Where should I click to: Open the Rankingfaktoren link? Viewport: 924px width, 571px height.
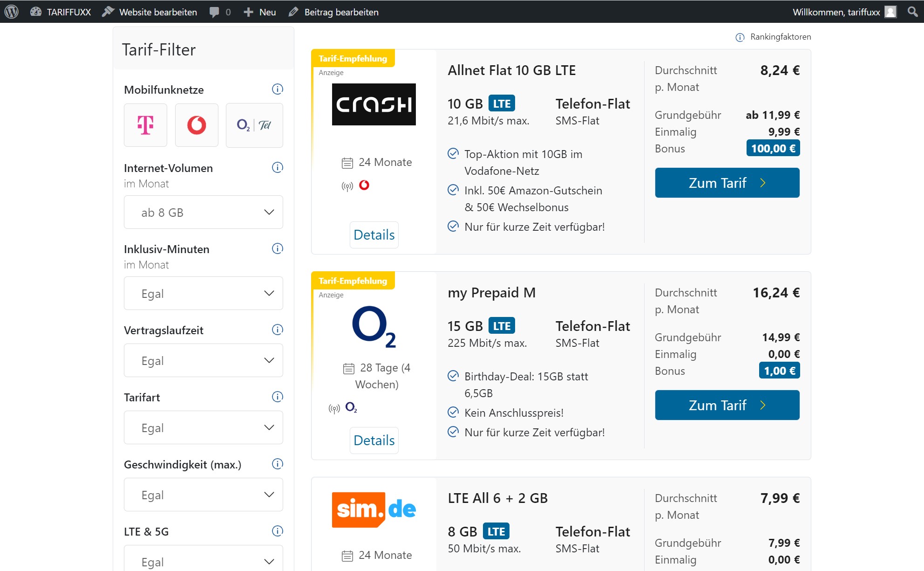coord(781,37)
